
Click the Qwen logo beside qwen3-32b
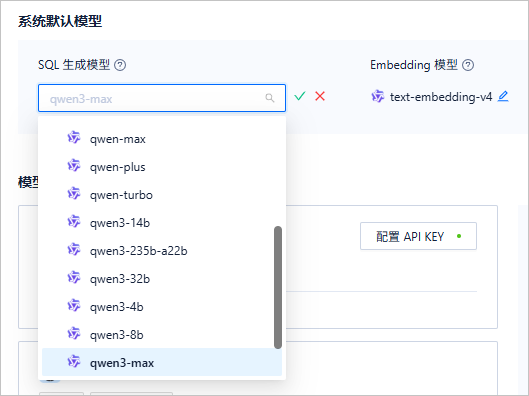click(x=74, y=278)
